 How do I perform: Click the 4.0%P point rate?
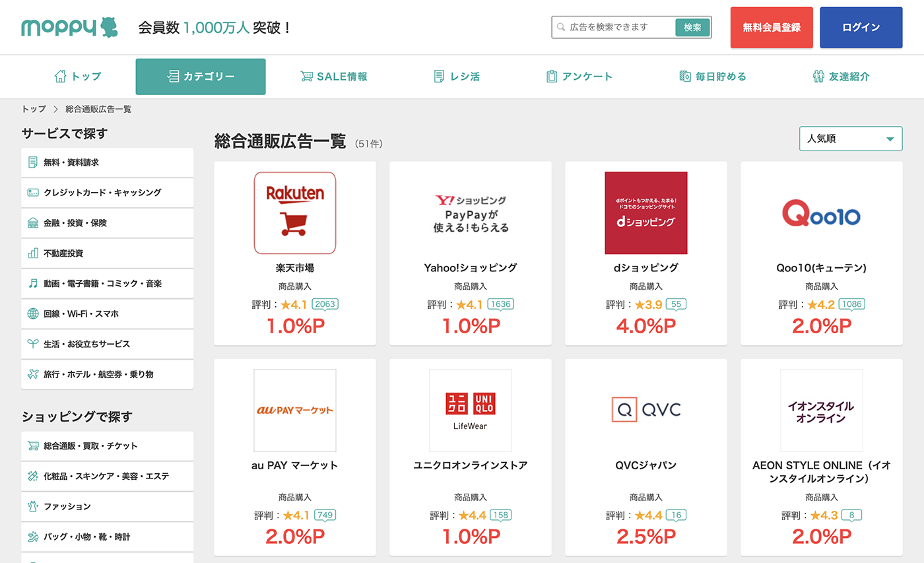tap(646, 326)
